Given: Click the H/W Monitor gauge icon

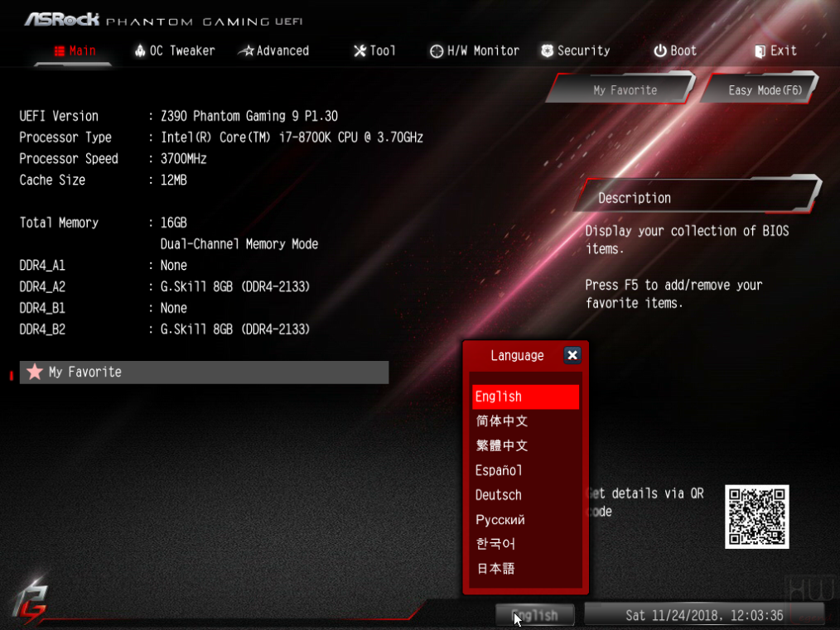Looking at the screenshot, I should coord(437,50).
